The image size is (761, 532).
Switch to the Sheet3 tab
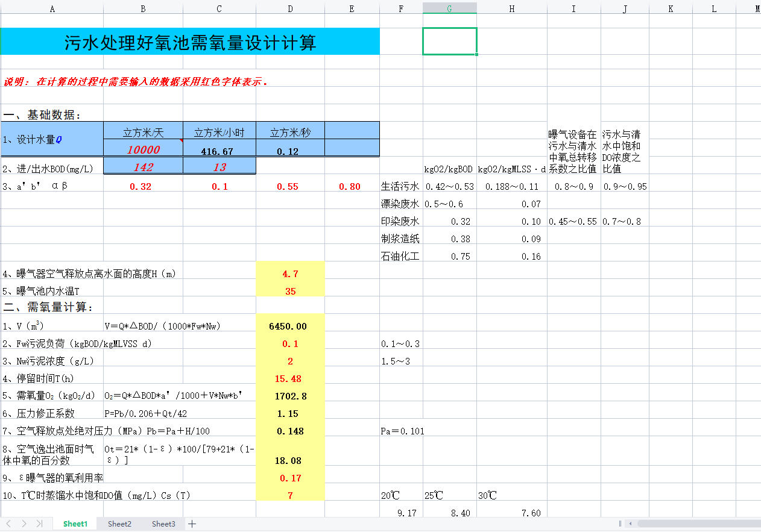163,524
